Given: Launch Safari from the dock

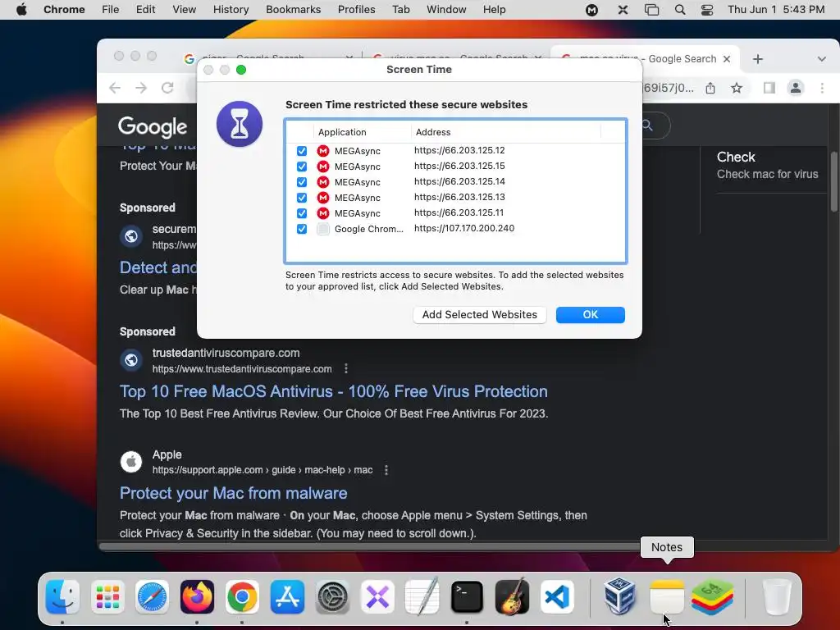Looking at the screenshot, I should click(x=152, y=597).
